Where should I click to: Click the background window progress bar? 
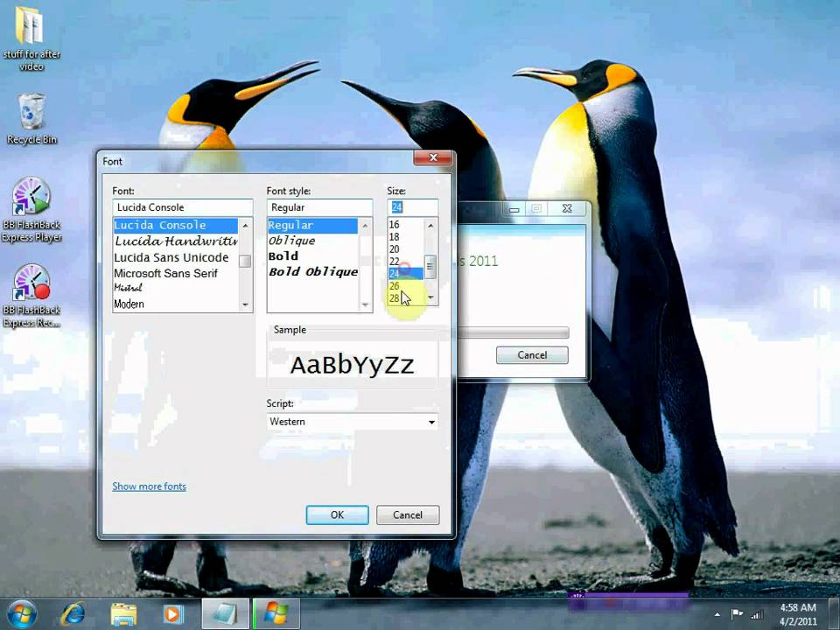point(514,332)
